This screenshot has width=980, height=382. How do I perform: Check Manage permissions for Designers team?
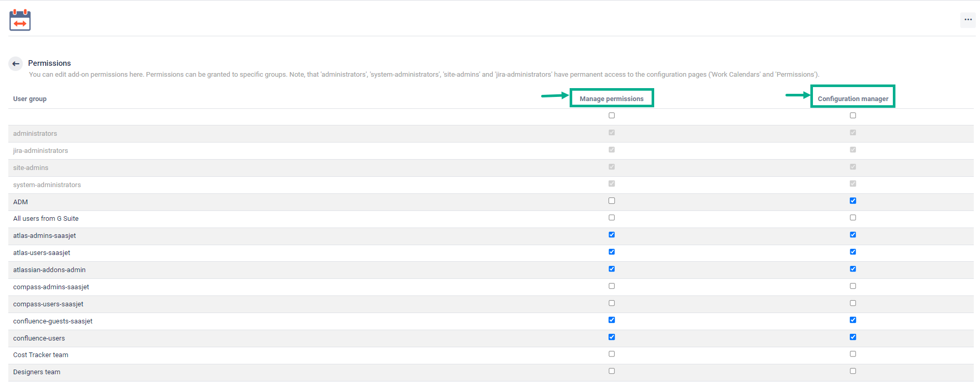[x=612, y=372]
